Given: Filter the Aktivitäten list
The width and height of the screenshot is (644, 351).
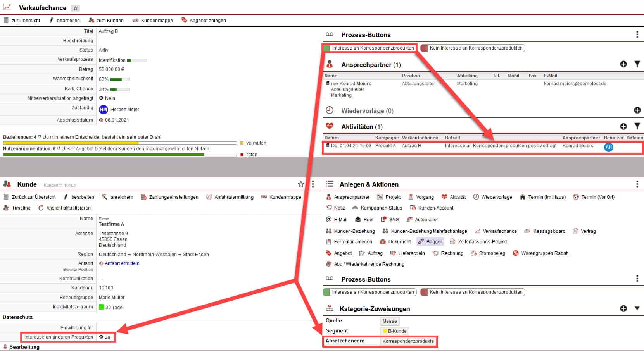Looking at the screenshot, I should tap(637, 126).
